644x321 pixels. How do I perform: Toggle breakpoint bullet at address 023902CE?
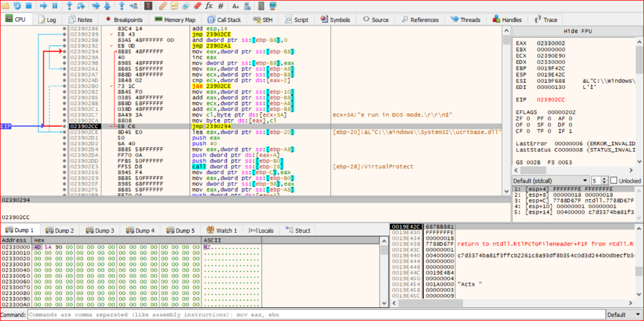[65, 132]
